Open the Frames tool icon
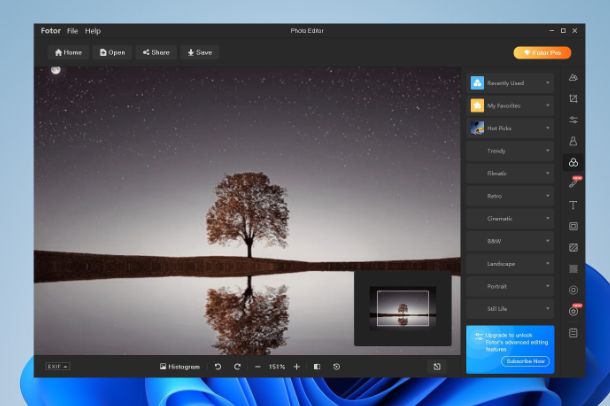 pos(573,226)
